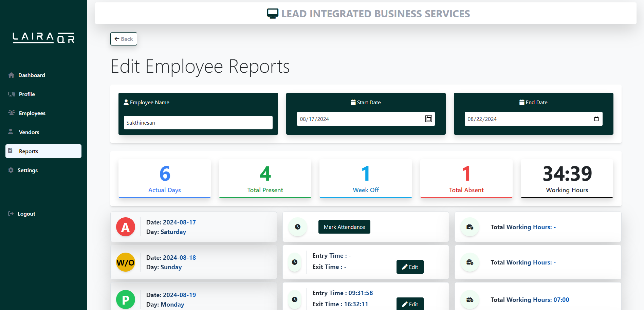This screenshot has height=310, width=644.
Task: Click the red Absent status badge for 2024-08-17
Action: (126, 227)
